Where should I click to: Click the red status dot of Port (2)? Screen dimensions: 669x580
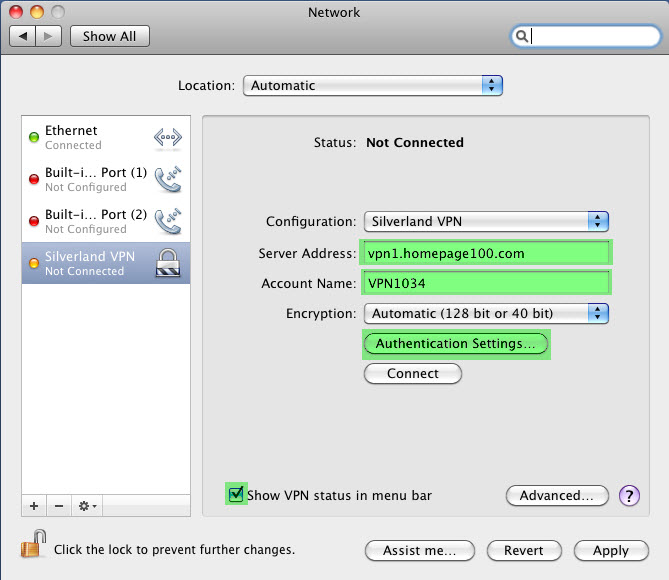click(34, 221)
